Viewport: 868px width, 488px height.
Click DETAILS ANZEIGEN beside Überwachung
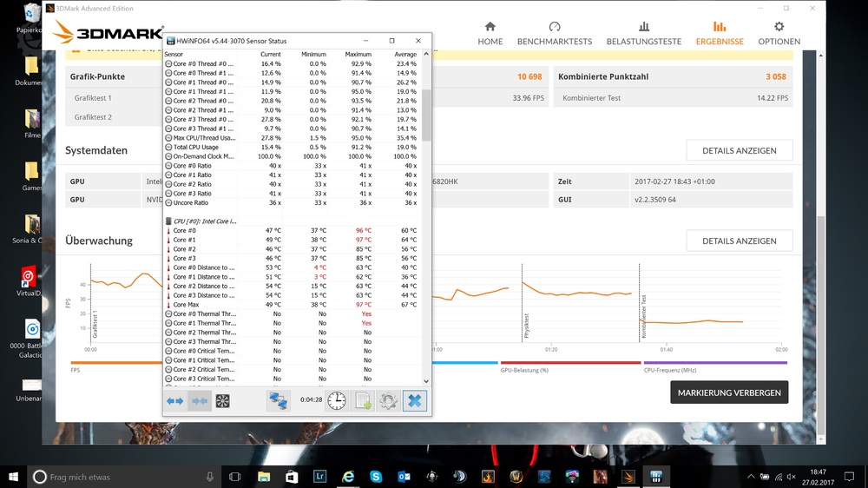739,241
